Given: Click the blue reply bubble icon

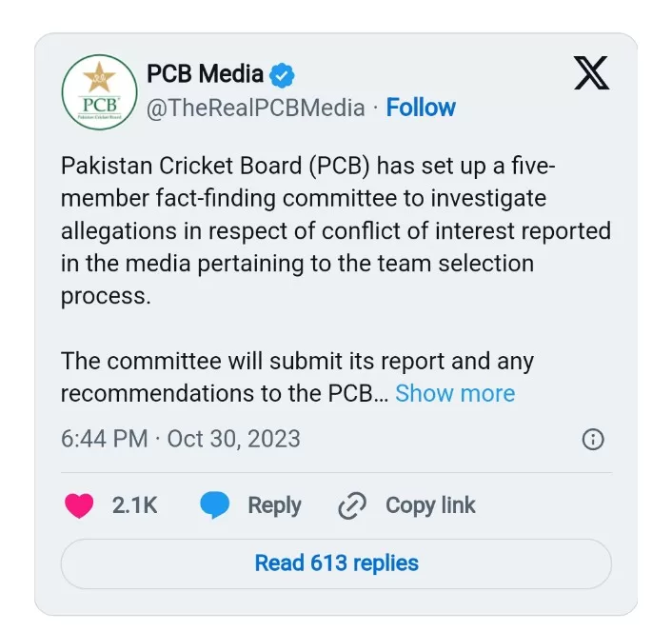Looking at the screenshot, I should point(215,505).
